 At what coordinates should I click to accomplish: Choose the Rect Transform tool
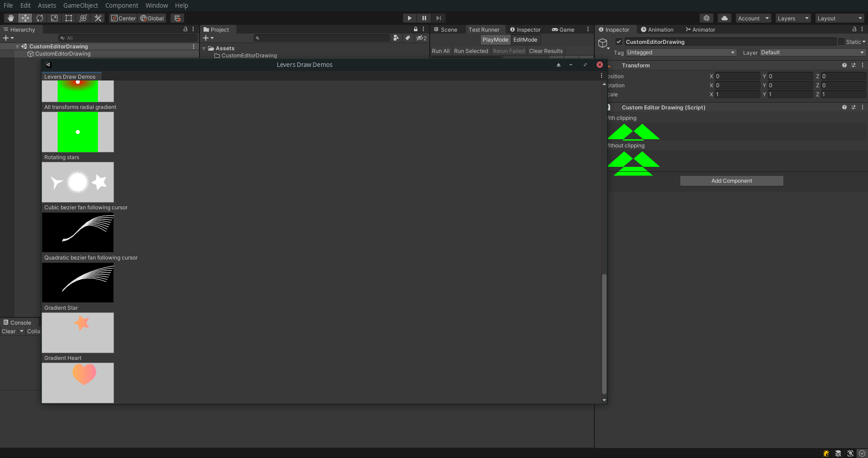(68, 18)
